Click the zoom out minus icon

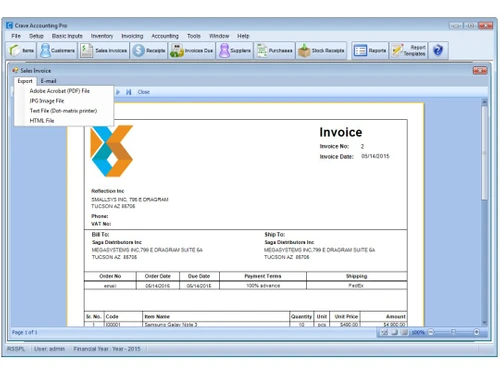click(431, 332)
